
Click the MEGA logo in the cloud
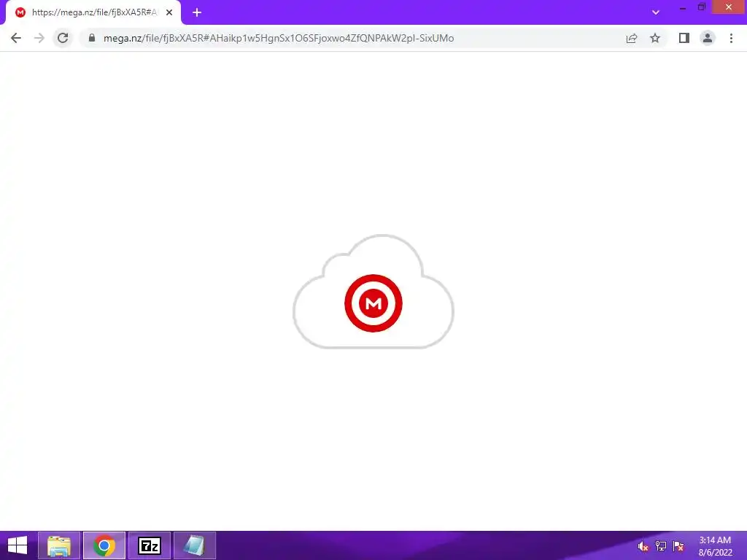point(373,303)
